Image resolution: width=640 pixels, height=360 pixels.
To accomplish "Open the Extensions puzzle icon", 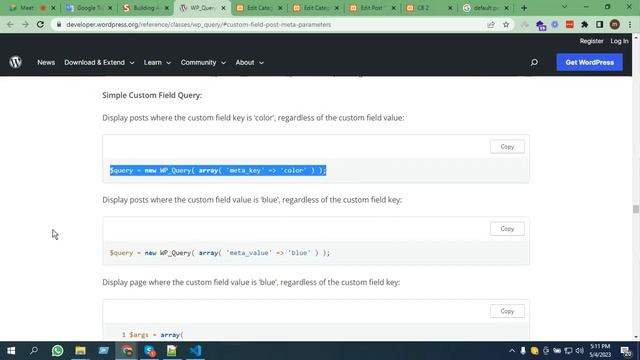I will pyautogui.click(x=584, y=24).
